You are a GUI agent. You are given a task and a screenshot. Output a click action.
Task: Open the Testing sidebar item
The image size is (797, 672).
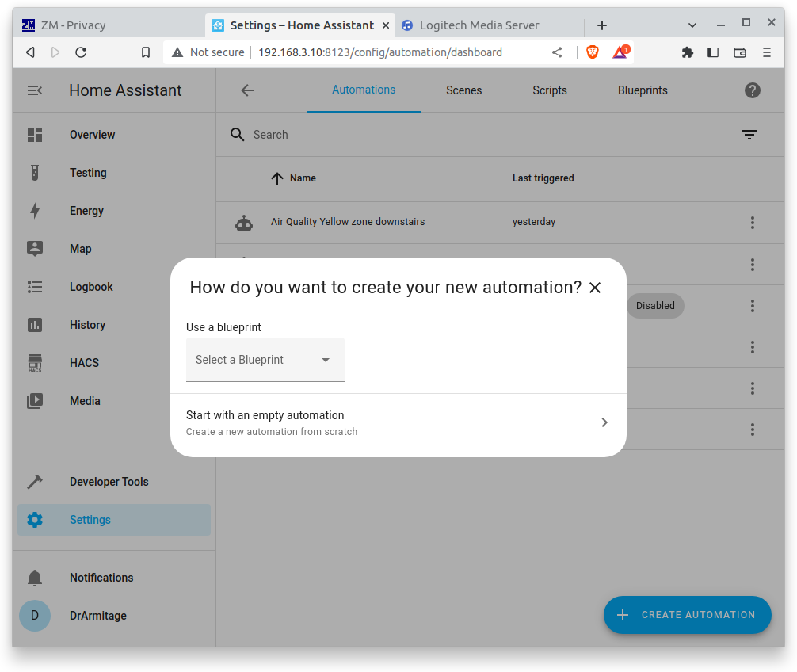point(114,173)
